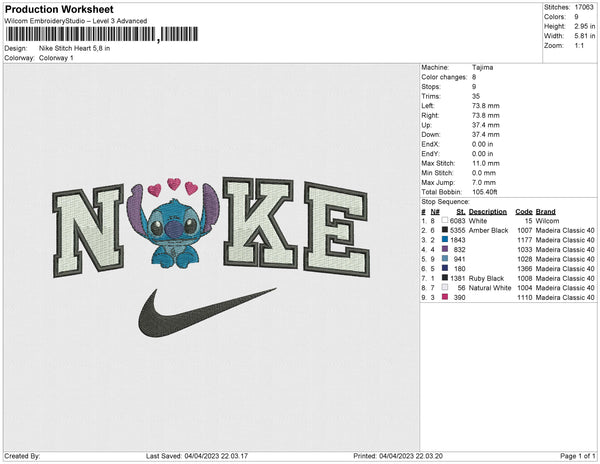This screenshot has width=600, height=464.
Task: Click the 'Description' column header
Action: (x=488, y=212)
